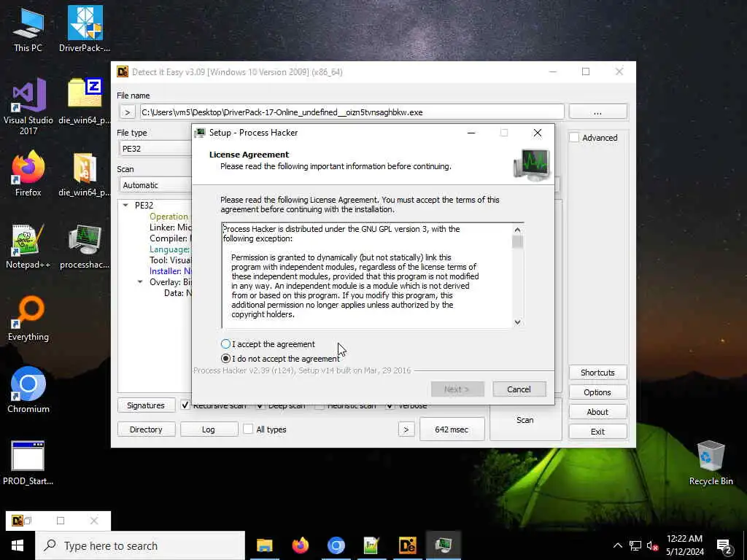
Task: Click the Scan button
Action: click(x=525, y=420)
